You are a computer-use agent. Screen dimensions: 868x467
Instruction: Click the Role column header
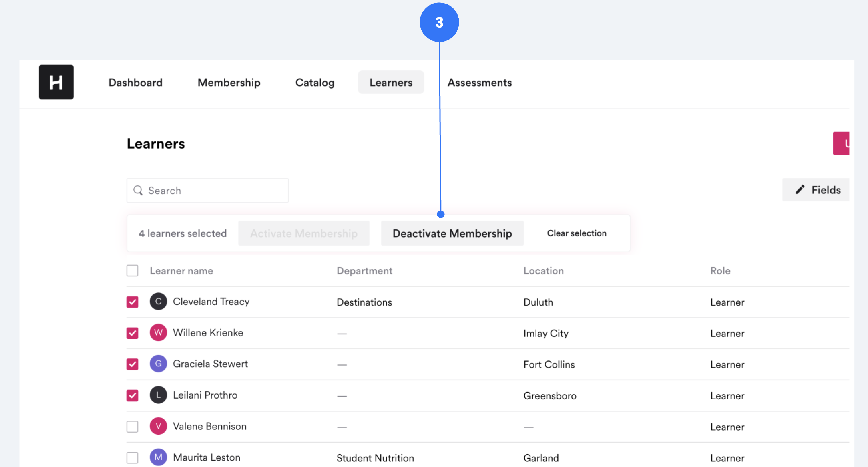point(721,271)
